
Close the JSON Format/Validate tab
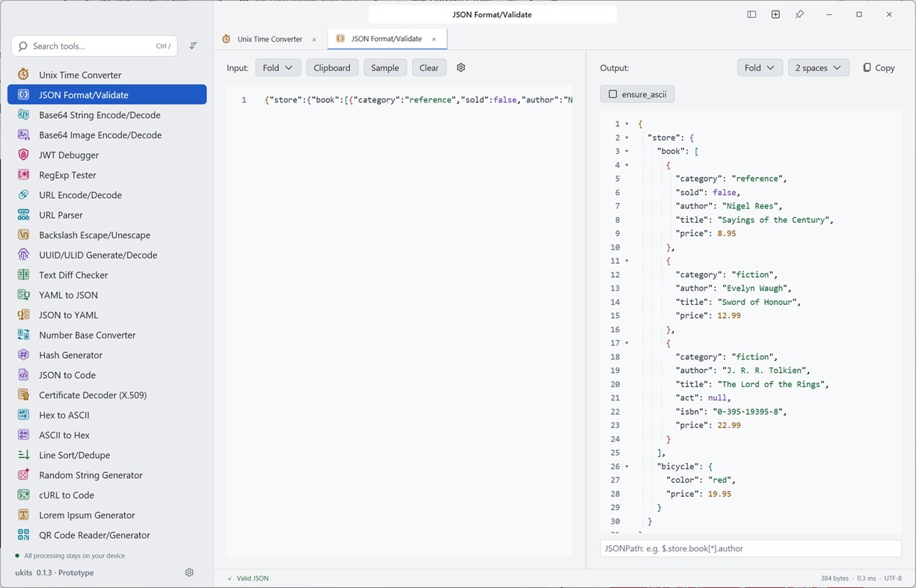(434, 40)
